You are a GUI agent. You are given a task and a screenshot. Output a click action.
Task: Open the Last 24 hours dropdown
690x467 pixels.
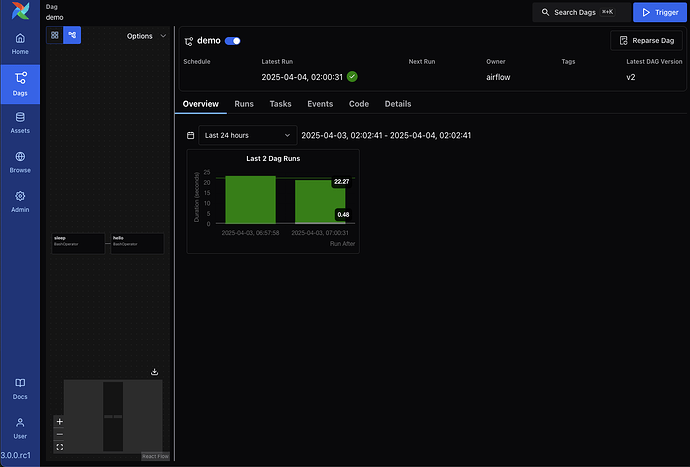[247, 135]
